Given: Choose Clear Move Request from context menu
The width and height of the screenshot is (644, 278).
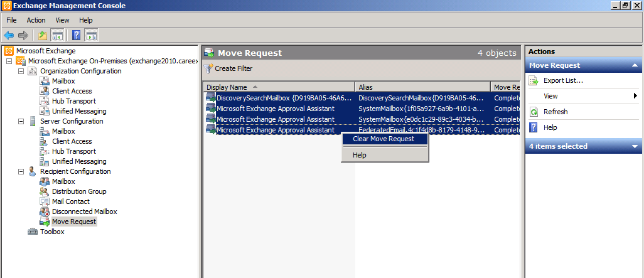Looking at the screenshot, I should [x=385, y=139].
